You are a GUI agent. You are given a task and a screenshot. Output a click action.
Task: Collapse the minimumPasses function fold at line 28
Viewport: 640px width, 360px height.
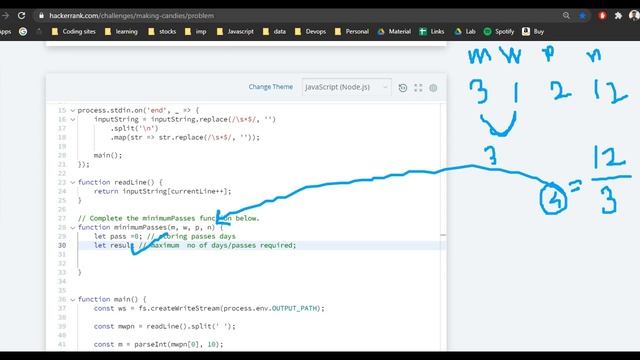click(x=73, y=227)
